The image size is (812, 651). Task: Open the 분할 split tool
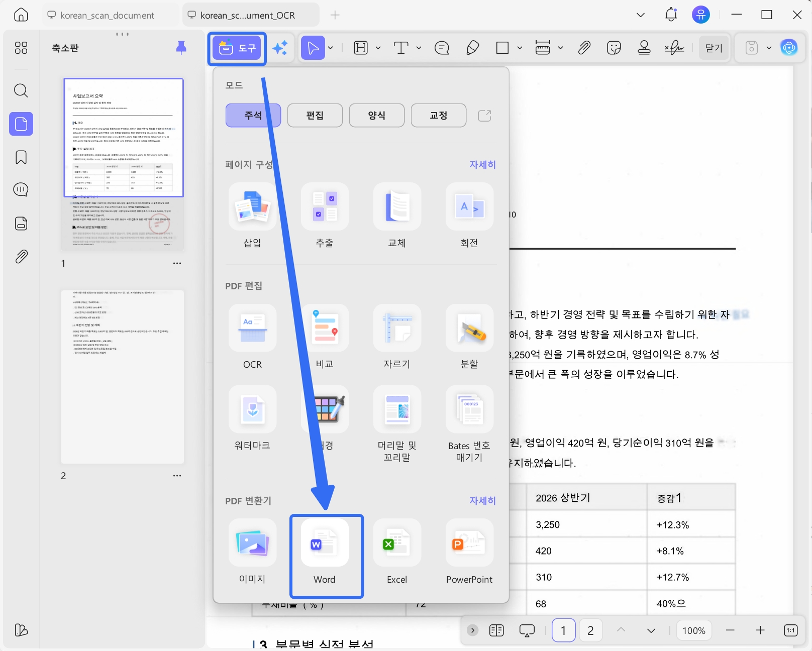tap(469, 337)
